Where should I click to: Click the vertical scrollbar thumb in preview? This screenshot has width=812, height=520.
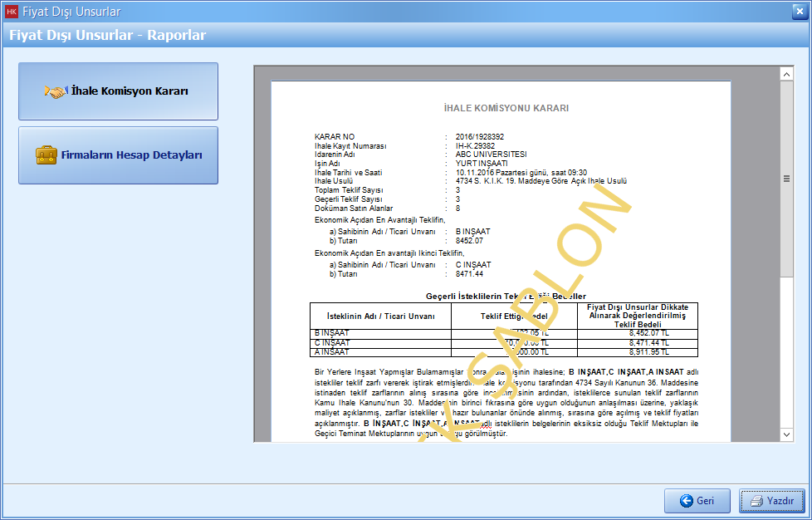coord(786,179)
